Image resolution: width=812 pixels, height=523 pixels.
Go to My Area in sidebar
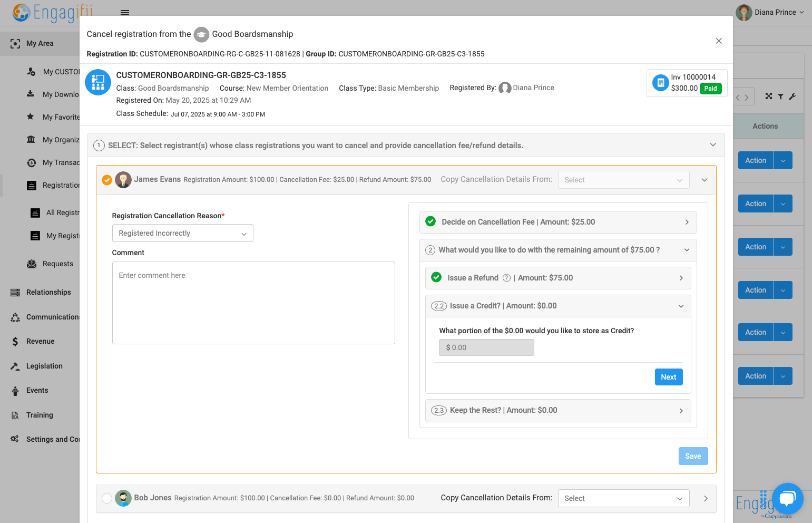pyautogui.click(x=40, y=43)
